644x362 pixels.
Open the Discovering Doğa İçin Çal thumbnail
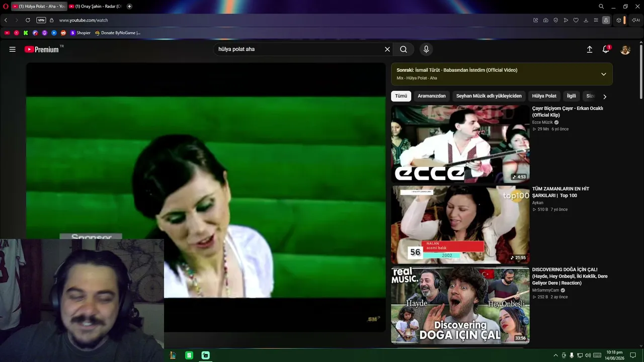point(460,305)
